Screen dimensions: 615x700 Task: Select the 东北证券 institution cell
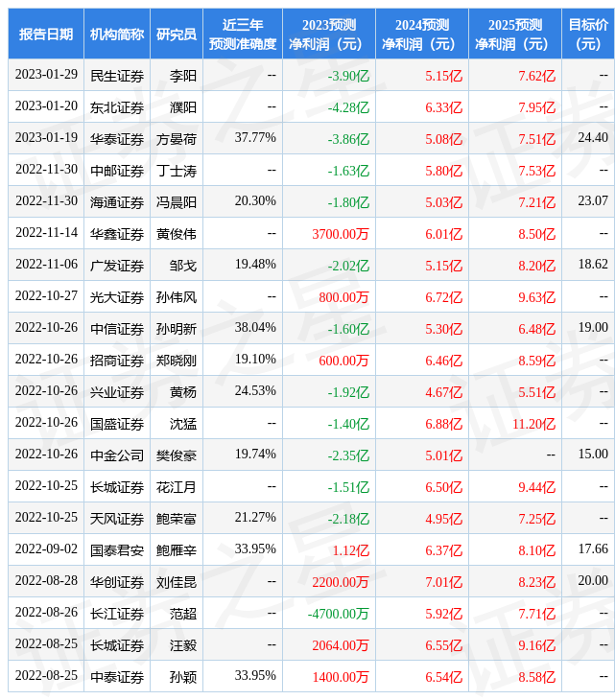click(x=117, y=107)
